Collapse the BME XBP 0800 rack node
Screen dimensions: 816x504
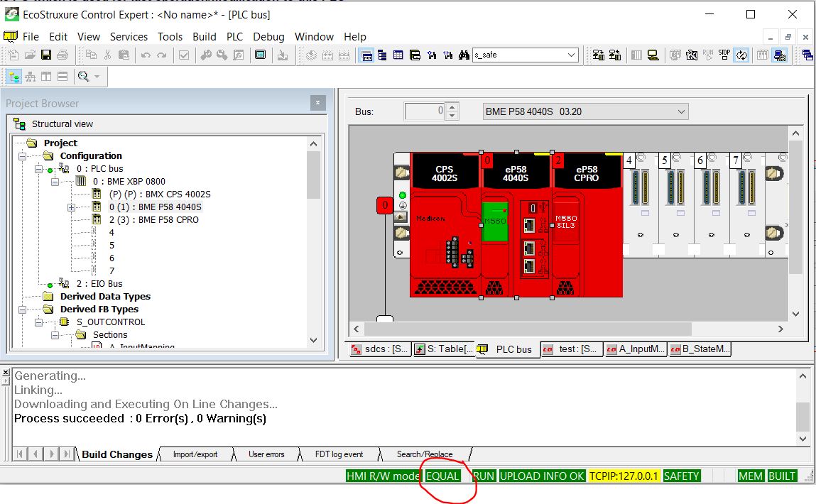55,182
